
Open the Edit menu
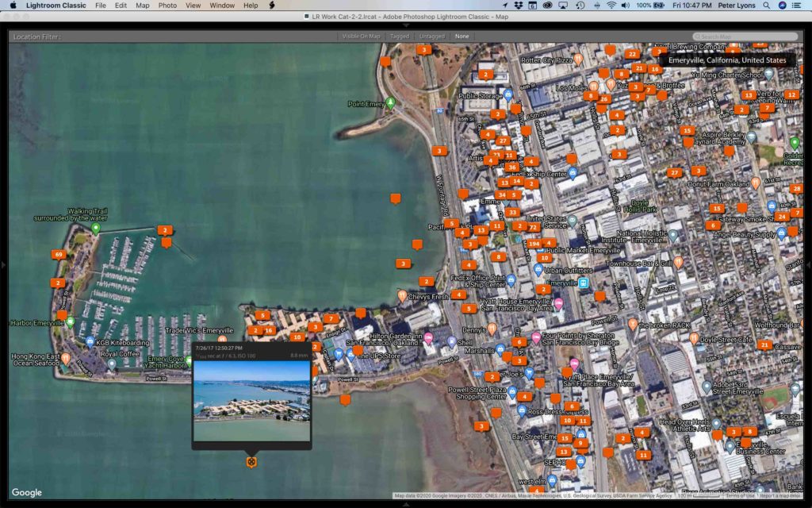point(121,6)
